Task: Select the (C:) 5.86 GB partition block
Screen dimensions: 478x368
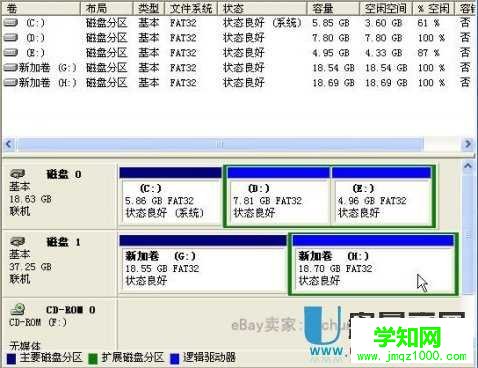Action: pyautogui.click(x=170, y=196)
